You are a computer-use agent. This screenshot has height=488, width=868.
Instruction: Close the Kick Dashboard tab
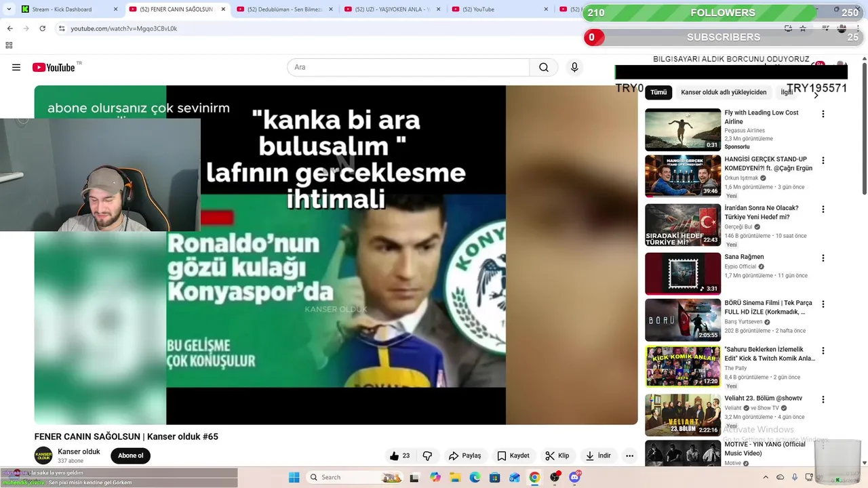tap(115, 9)
